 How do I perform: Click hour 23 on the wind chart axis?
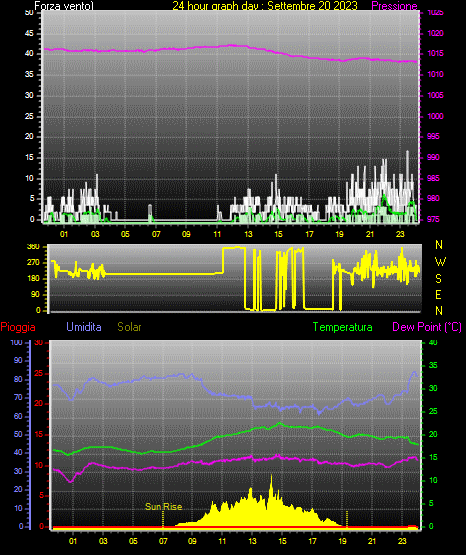[400, 234]
